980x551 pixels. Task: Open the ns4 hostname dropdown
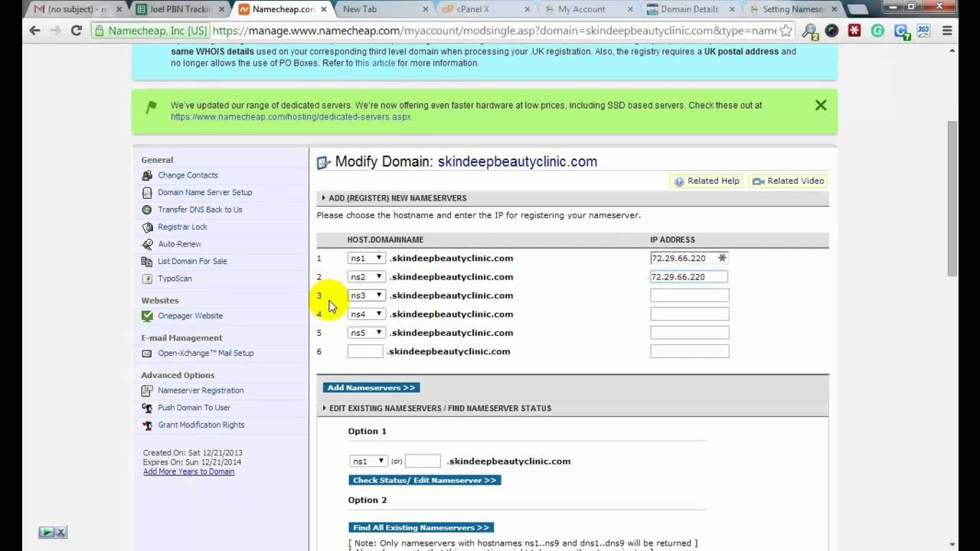365,314
